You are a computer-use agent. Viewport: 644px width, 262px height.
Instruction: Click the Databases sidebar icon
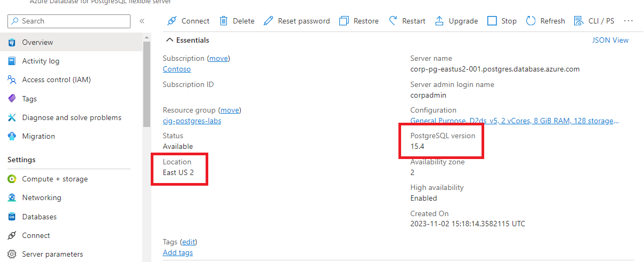[x=12, y=217]
